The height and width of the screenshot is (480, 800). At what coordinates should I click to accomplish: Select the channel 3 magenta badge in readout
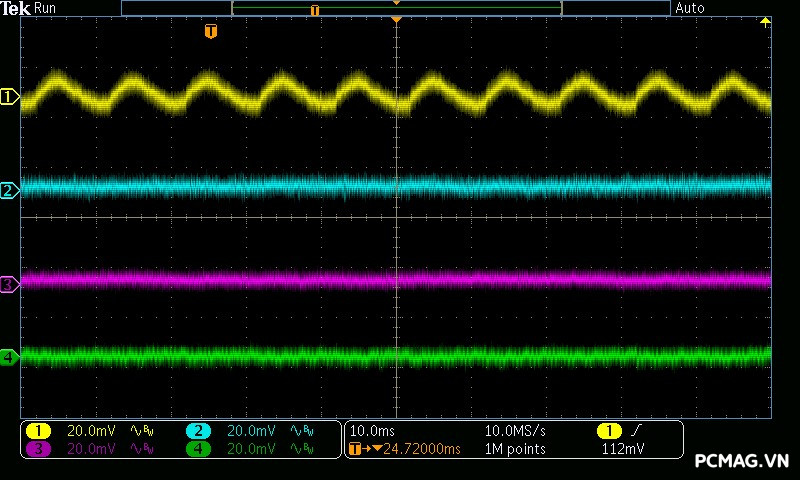(x=38, y=449)
